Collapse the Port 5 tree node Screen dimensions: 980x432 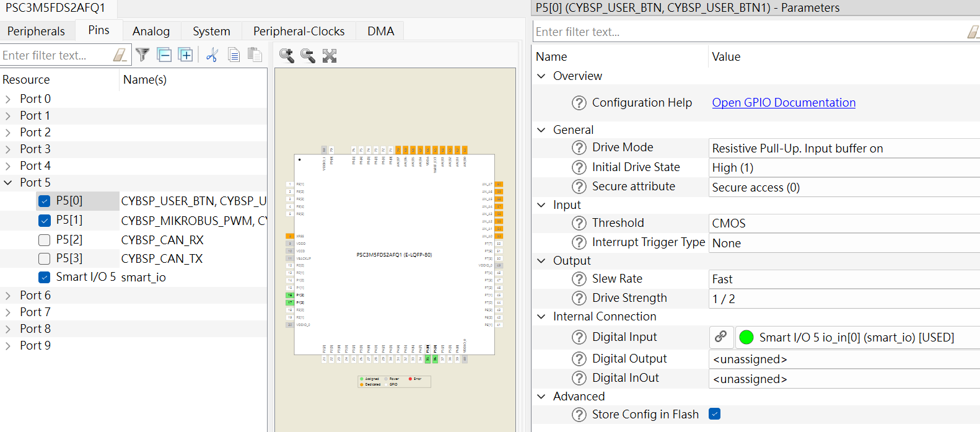click(8, 183)
